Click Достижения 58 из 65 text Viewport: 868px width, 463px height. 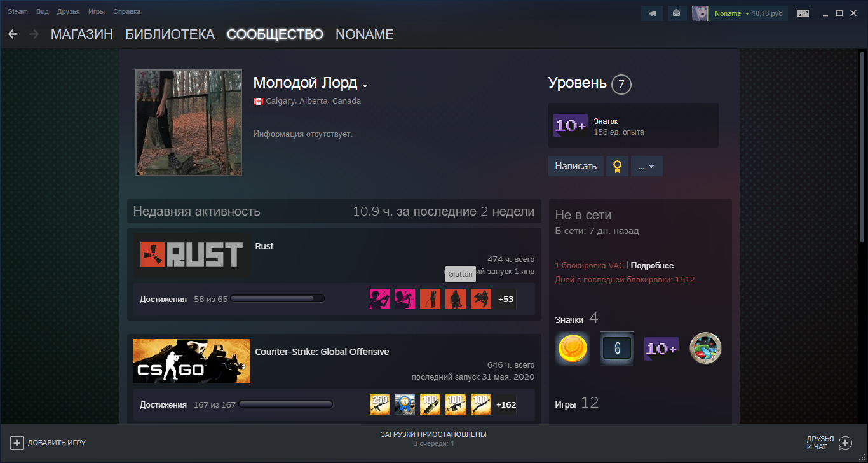tap(184, 299)
